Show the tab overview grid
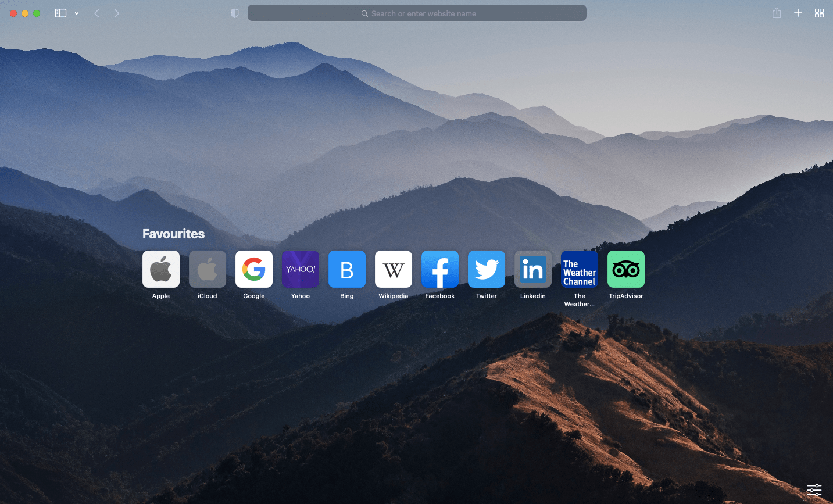Image resolution: width=833 pixels, height=504 pixels. (x=819, y=13)
